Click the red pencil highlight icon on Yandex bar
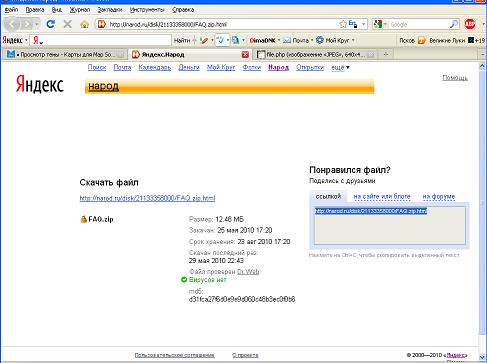Image resolution: width=487 pixels, height=363 pixels. pos(204,40)
